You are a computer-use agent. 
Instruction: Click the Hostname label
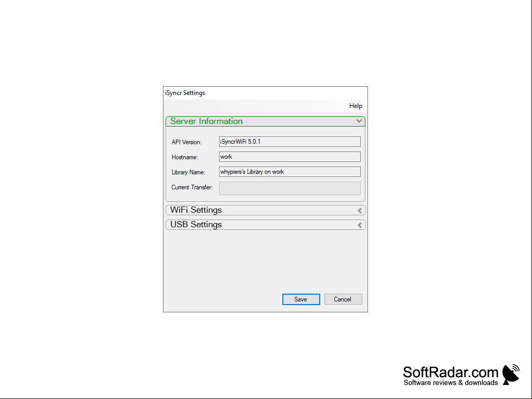(185, 157)
